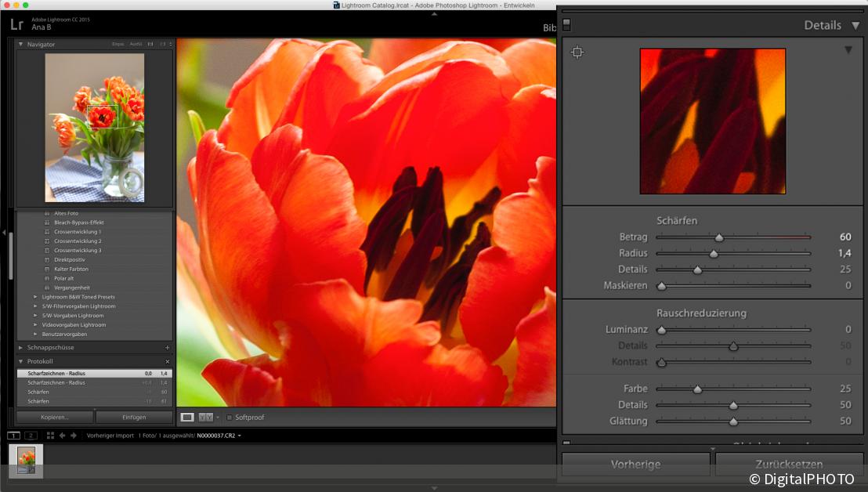Adjust the Radius sharpening slider

click(x=714, y=254)
